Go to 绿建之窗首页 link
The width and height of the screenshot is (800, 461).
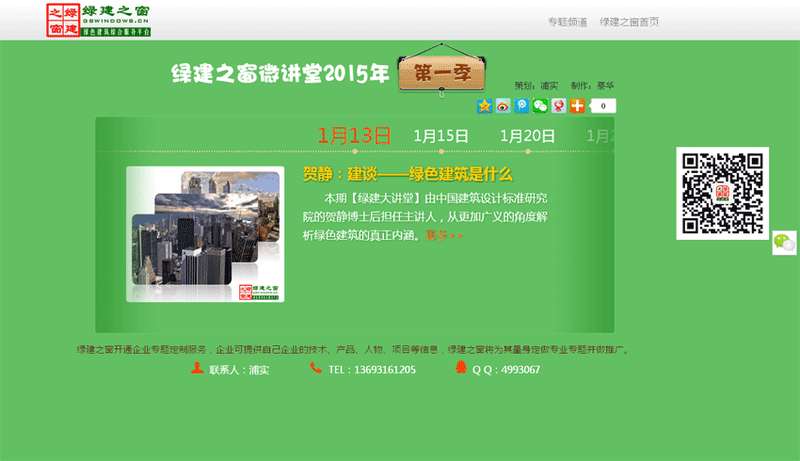(629, 22)
